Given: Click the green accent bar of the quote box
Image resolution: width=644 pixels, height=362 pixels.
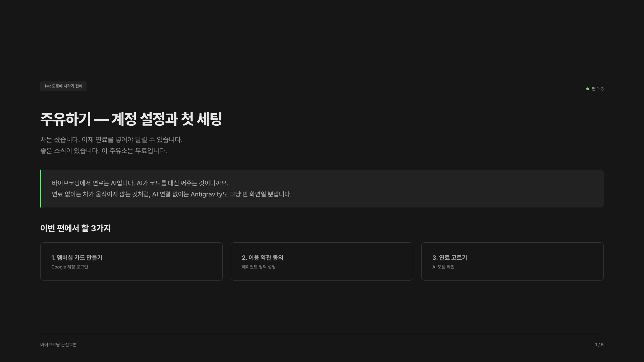Looking at the screenshot, I should pos(41,188).
